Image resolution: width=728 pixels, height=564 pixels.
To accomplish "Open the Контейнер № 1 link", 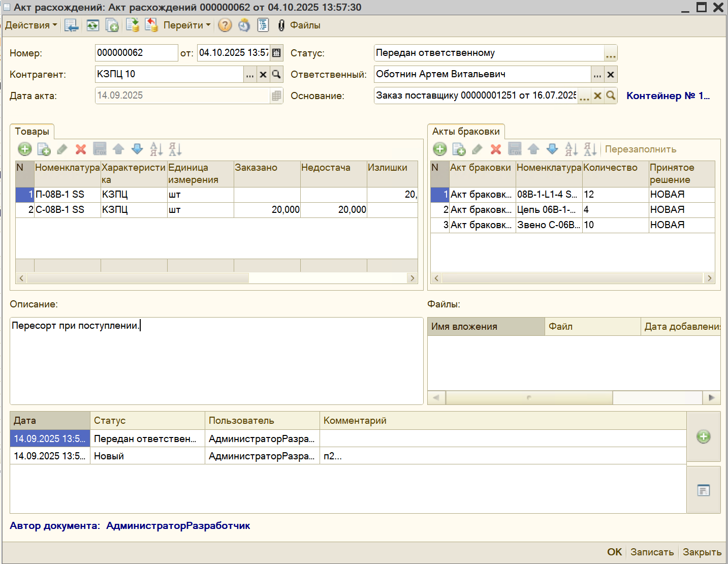I will click(668, 96).
